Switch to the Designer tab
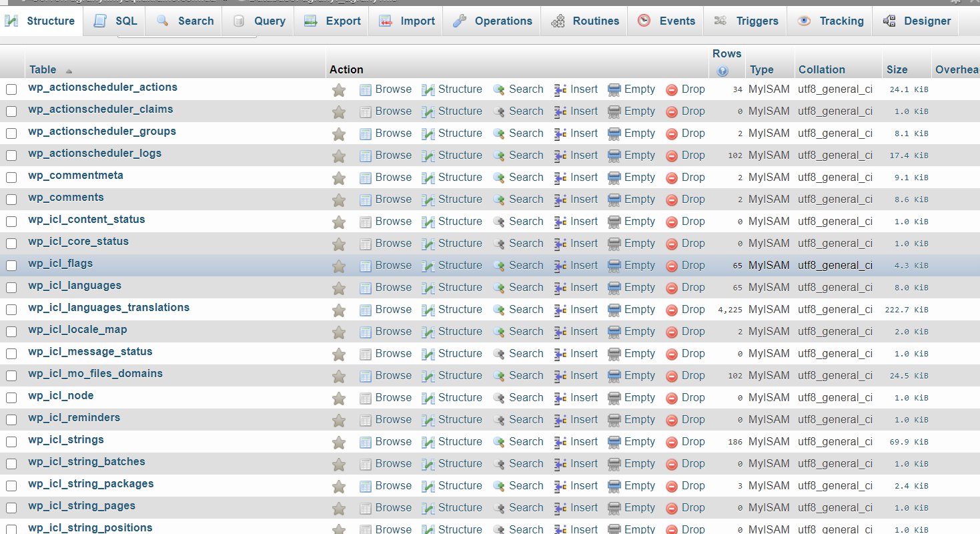This screenshot has width=980, height=534. pyautogui.click(x=917, y=21)
